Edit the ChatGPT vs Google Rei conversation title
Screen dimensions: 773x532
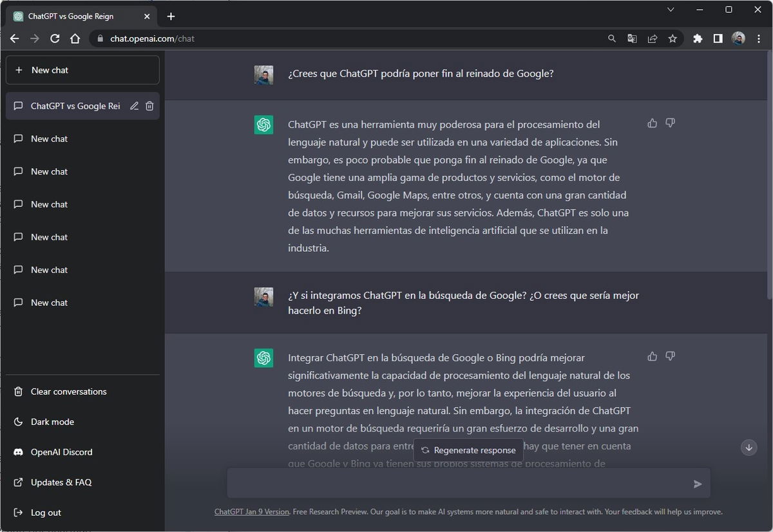click(x=134, y=106)
